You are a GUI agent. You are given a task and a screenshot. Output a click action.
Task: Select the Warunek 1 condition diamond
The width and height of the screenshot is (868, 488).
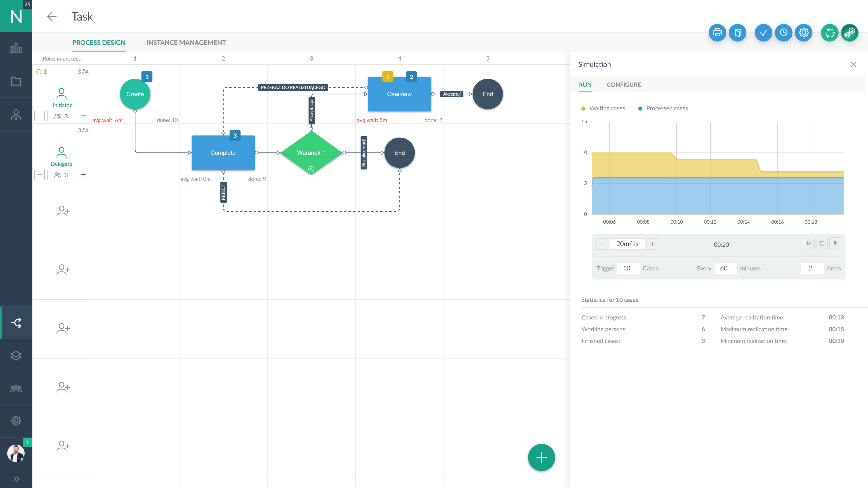(x=311, y=153)
